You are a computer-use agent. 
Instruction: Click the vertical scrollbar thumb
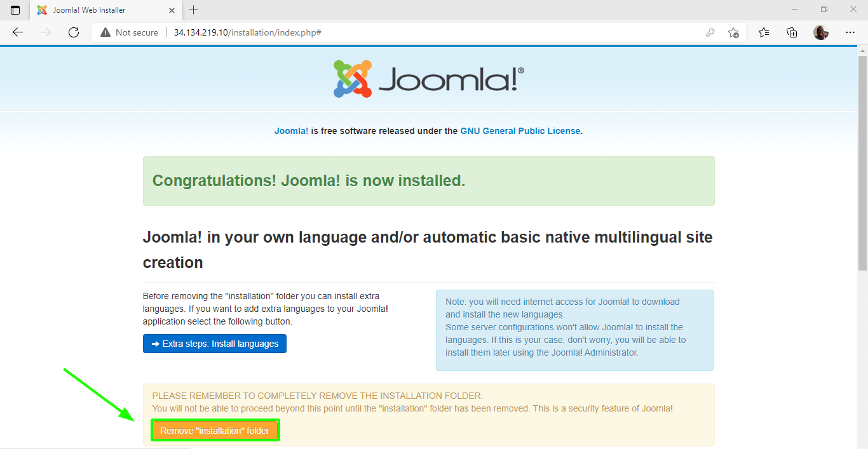tap(862, 164)
